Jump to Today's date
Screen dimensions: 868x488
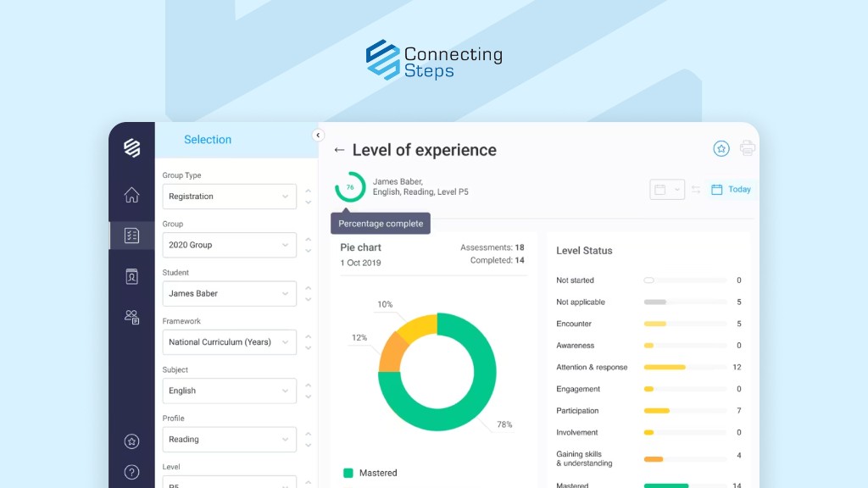tap(731, 189)
